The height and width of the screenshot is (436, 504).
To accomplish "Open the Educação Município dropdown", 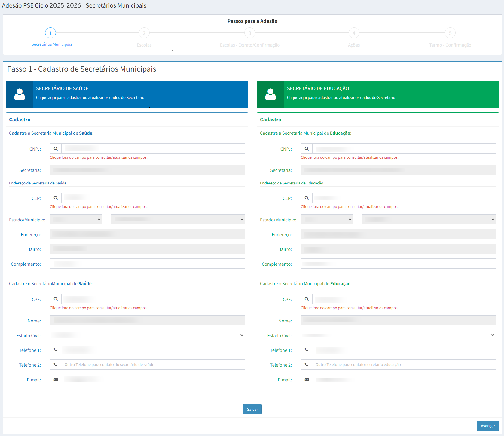I will pyautogui.click(x=429, y=219).
